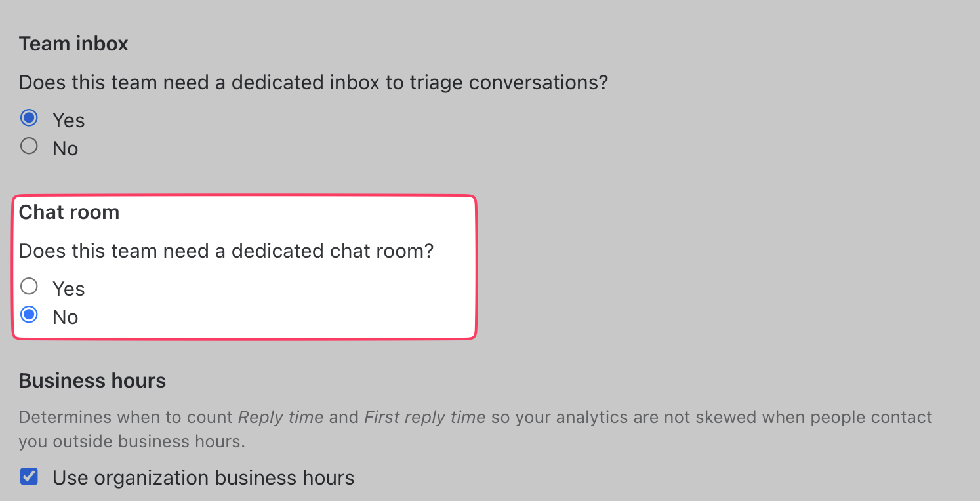Click the team inbox triage question text
980x501 pixels.
(x=314, y=82)
